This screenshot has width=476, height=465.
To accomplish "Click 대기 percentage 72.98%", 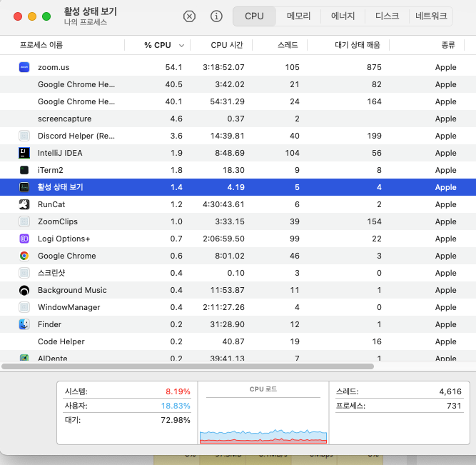I will [176, 420].
